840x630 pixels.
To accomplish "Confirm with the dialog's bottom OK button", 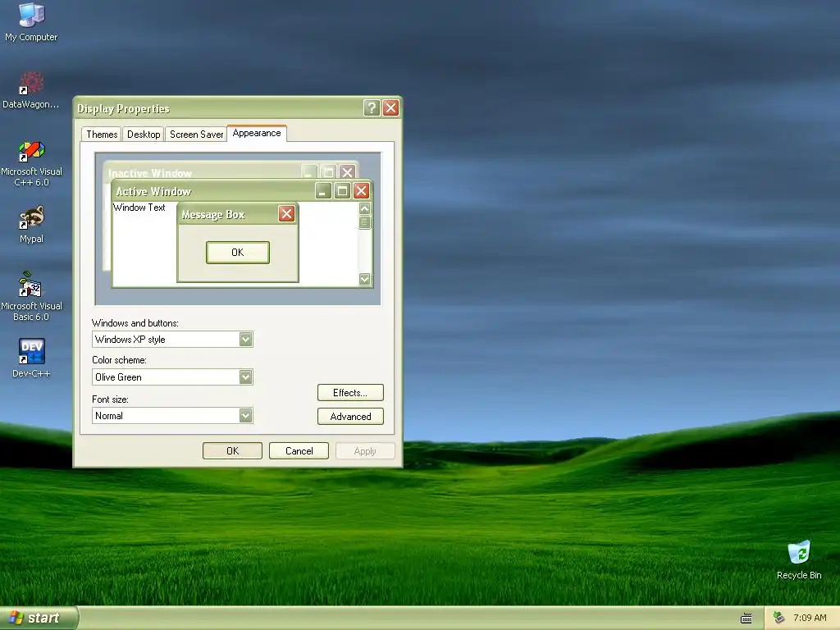I will coord(232,451).
